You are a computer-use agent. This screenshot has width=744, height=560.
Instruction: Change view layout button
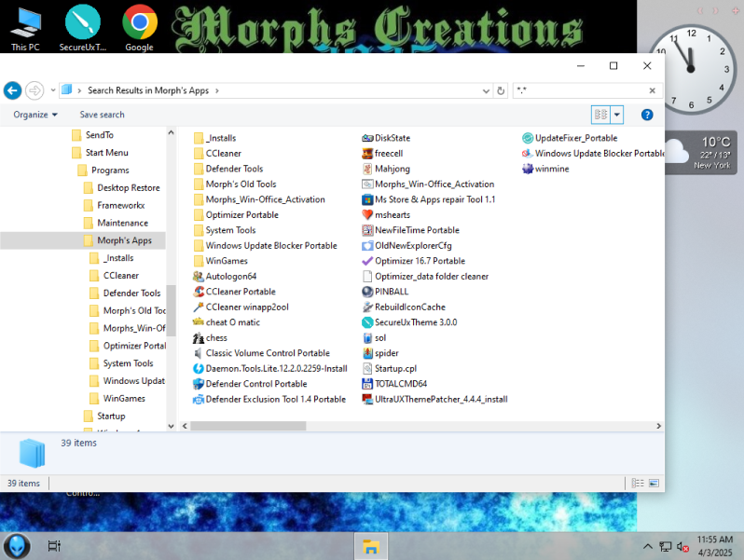600,115
